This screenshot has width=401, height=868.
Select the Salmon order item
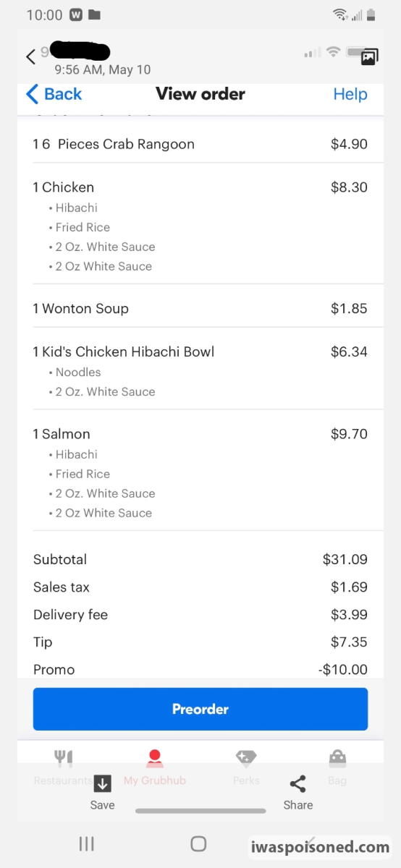pyautogui.click(x=200, y=472)
